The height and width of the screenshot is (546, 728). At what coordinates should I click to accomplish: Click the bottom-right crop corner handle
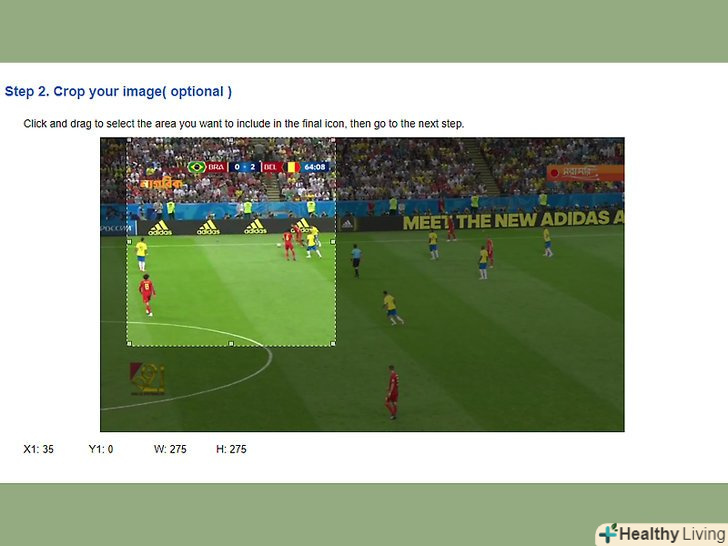(x=333, y=344)
